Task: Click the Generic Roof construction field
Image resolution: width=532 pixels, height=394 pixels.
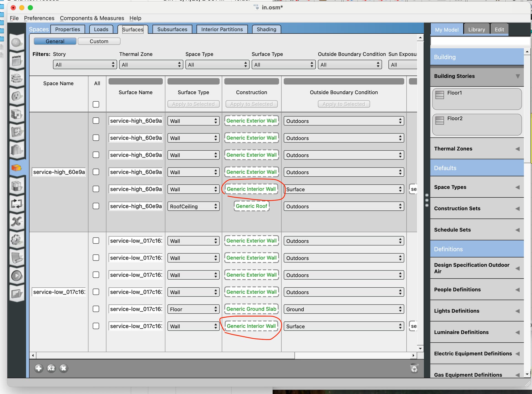Action: coord(251,206)
